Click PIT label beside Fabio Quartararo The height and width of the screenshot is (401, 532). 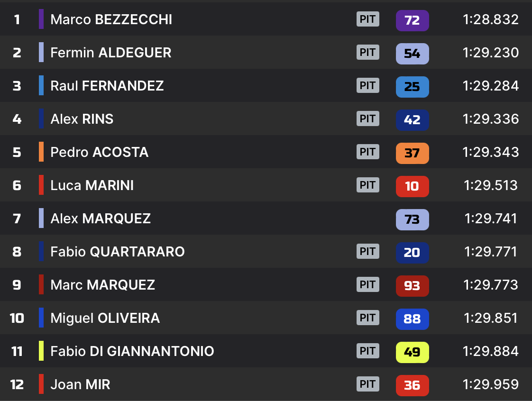367,252
